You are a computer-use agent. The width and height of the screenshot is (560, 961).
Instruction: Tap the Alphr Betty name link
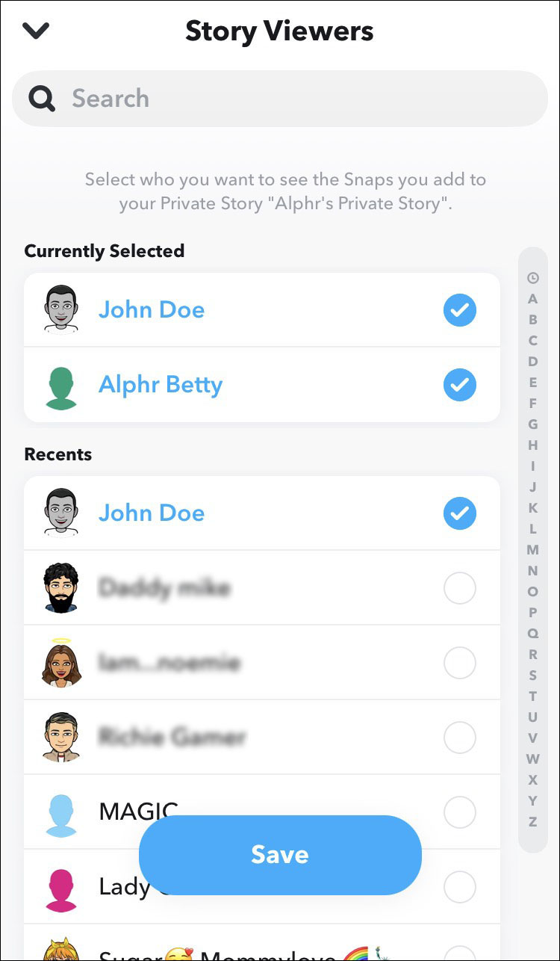[161, 386]
